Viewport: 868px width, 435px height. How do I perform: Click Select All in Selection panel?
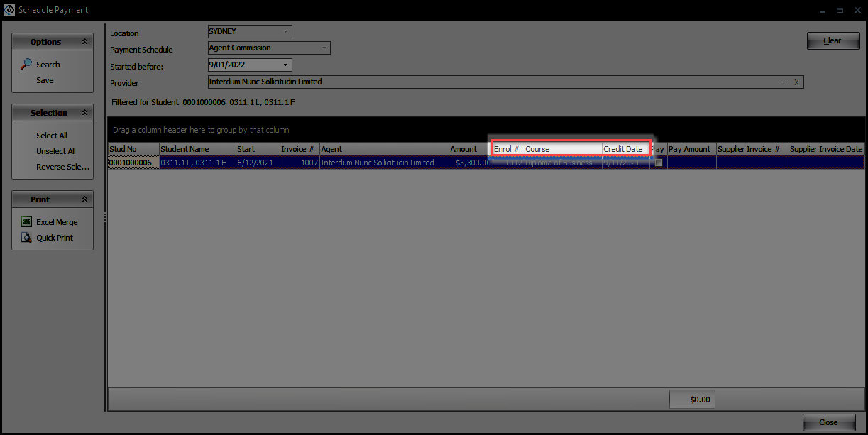tap(52, 136)
